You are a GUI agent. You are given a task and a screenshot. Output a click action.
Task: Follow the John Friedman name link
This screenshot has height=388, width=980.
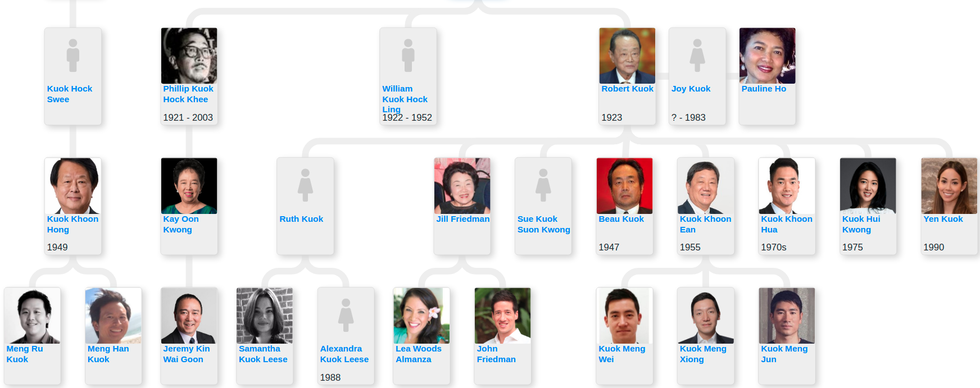pos(496,354)
